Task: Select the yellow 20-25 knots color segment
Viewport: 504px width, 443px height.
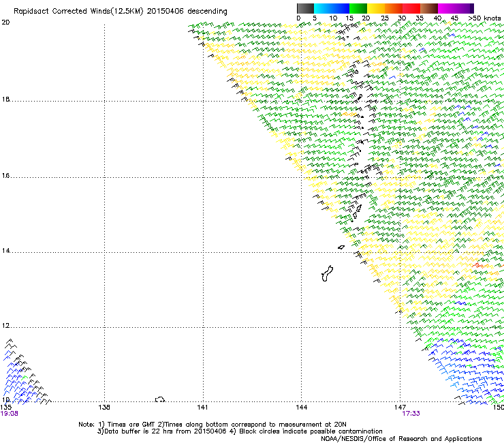Action: point(376,8)
